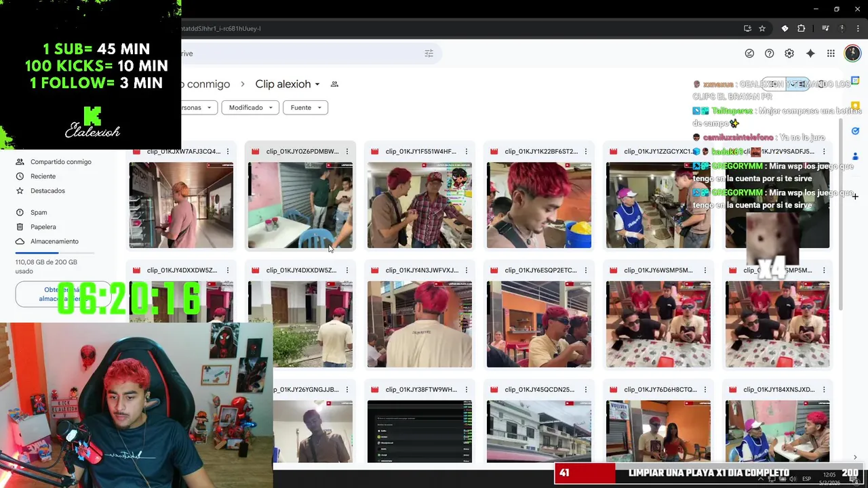Open more actions for clip_01KJY1K22BF6ST2
Image resolution: width=868 pixels, height=488 pixels.
pyautogui.click(x=586, y=151)
